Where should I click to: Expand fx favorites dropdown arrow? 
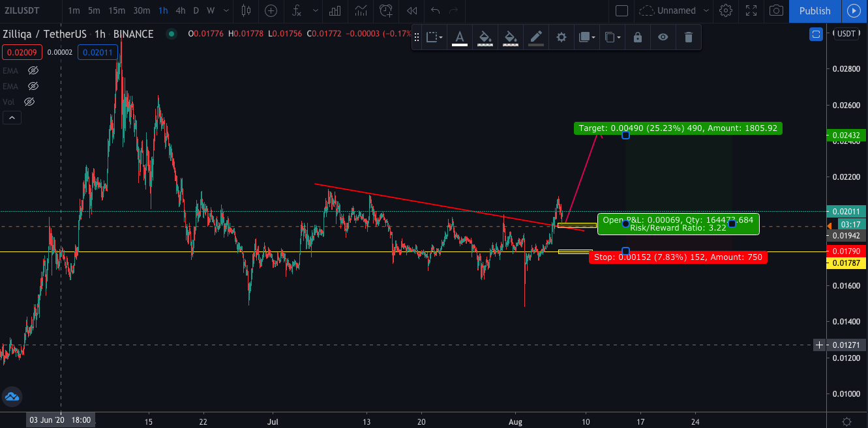coord(316,10)
